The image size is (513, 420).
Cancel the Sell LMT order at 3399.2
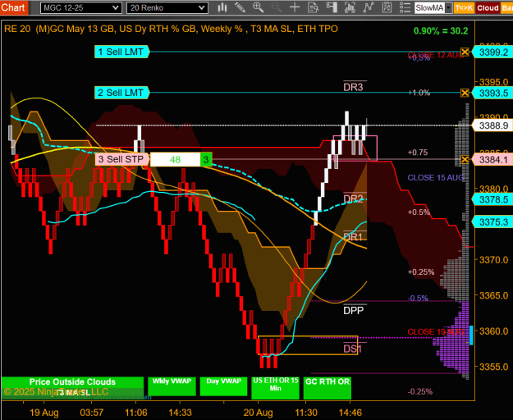tap(465, 52)
